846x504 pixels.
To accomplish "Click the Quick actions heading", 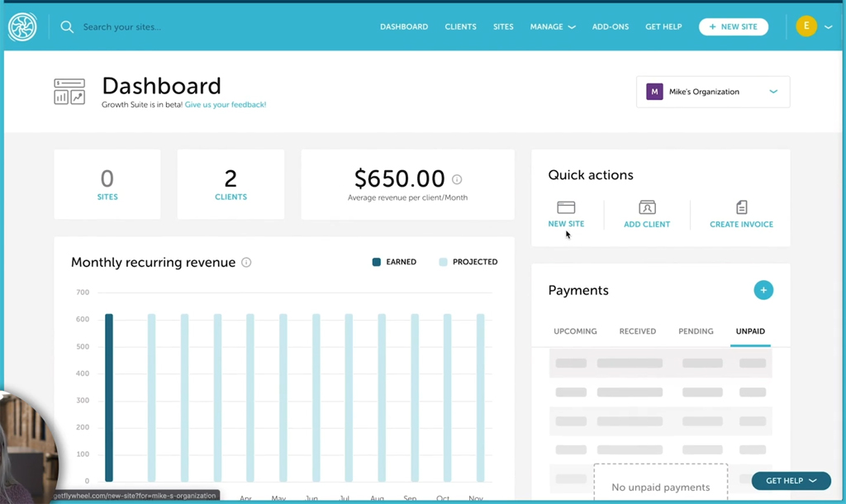I will (591, 175).
